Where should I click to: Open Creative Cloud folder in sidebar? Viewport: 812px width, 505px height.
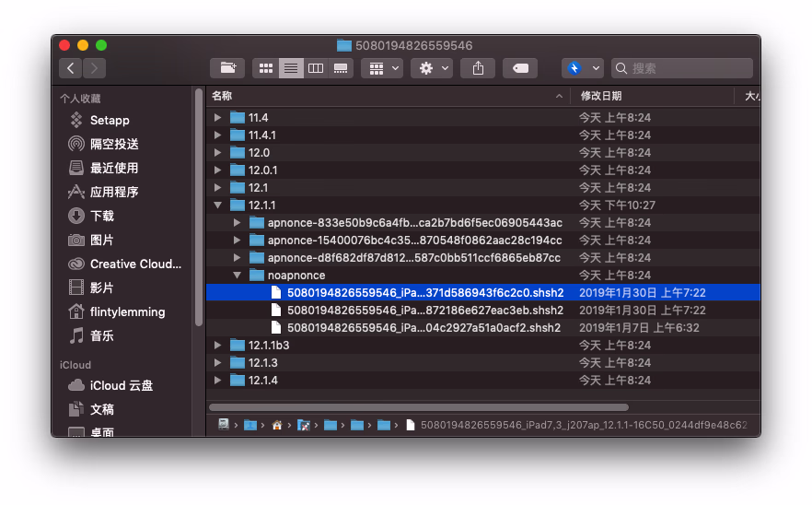[135, 264]
